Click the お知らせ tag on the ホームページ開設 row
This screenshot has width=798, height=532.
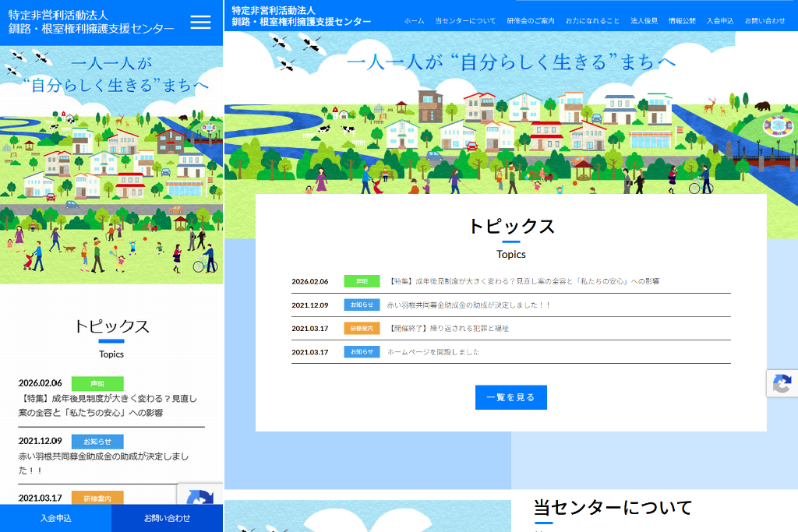click(362, 352)
